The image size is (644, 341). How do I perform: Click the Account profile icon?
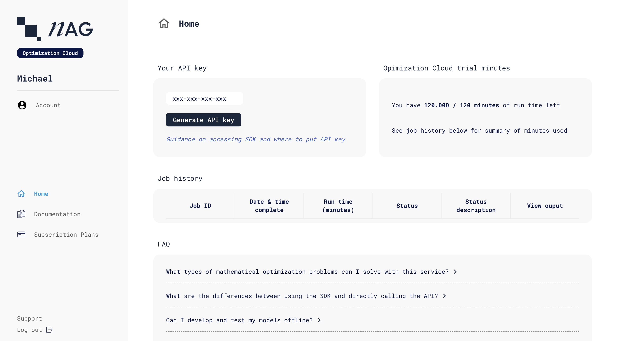[x=22, y=105]
